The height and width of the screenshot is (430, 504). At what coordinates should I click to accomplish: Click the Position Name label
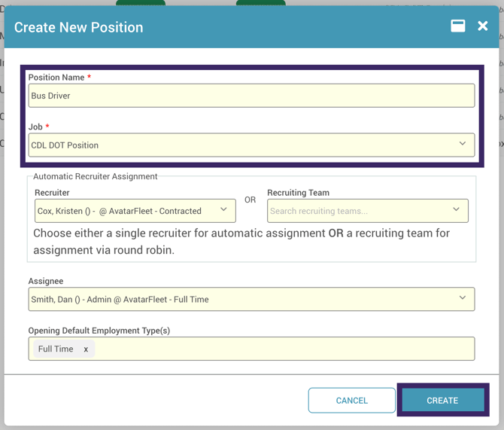tap(56, 78)
